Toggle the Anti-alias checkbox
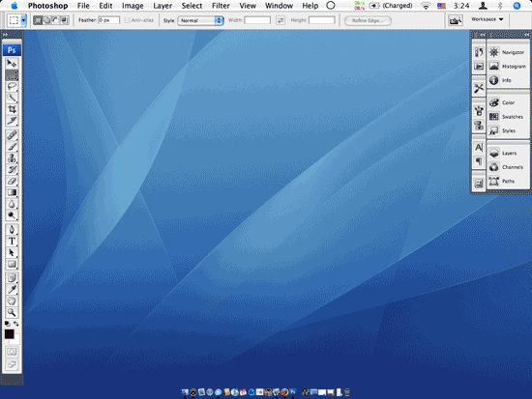The height and width of the screenshot is (399, 532). click(128, 20)
